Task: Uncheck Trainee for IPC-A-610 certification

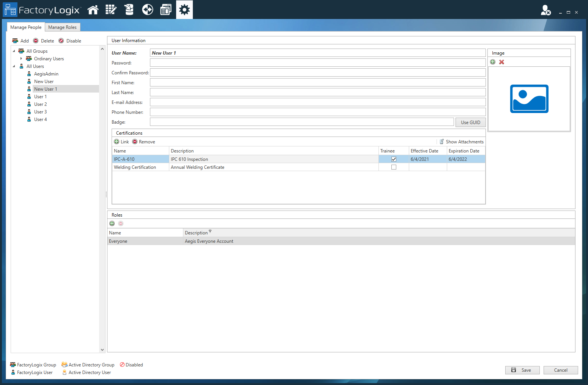Action: coord(394,159)
